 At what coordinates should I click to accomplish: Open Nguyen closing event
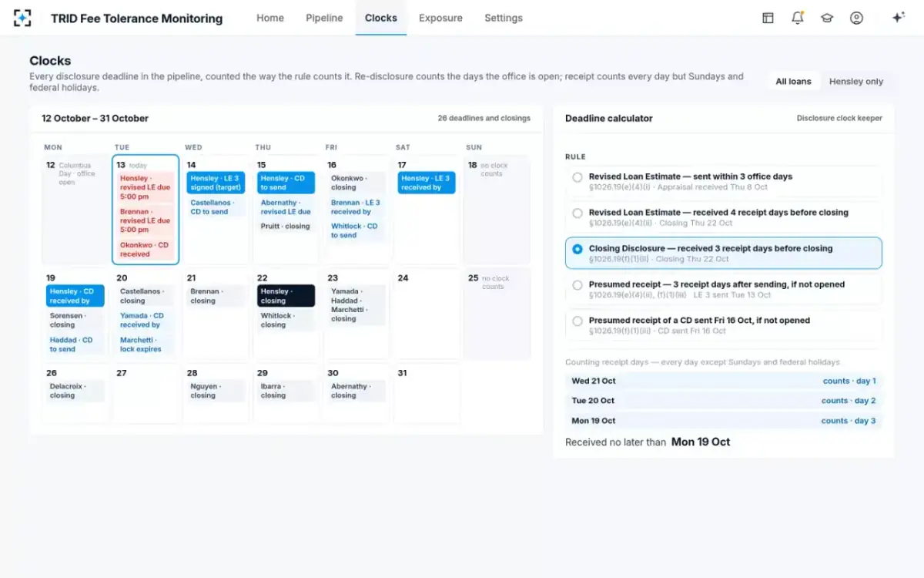216,391
